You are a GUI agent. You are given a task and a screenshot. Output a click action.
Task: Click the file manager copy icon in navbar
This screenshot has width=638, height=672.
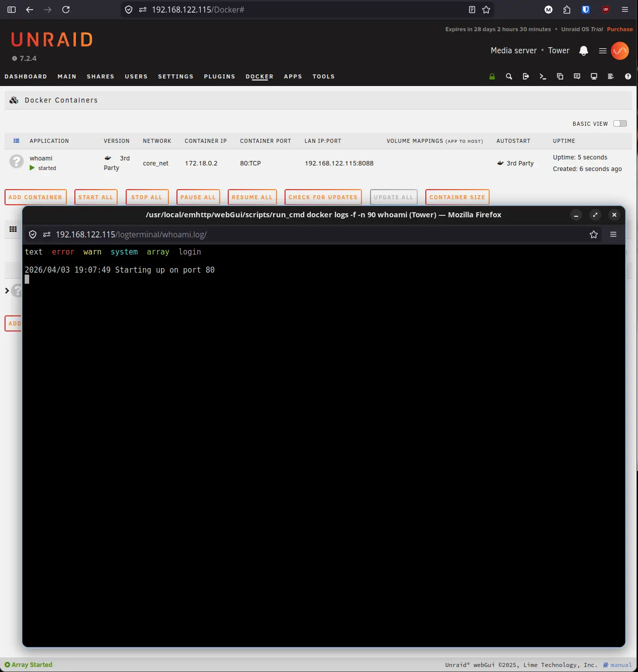[560, 76]
